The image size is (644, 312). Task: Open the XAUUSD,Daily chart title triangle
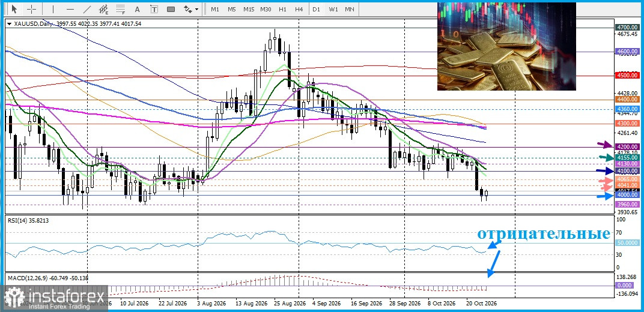tap(9, 24)
